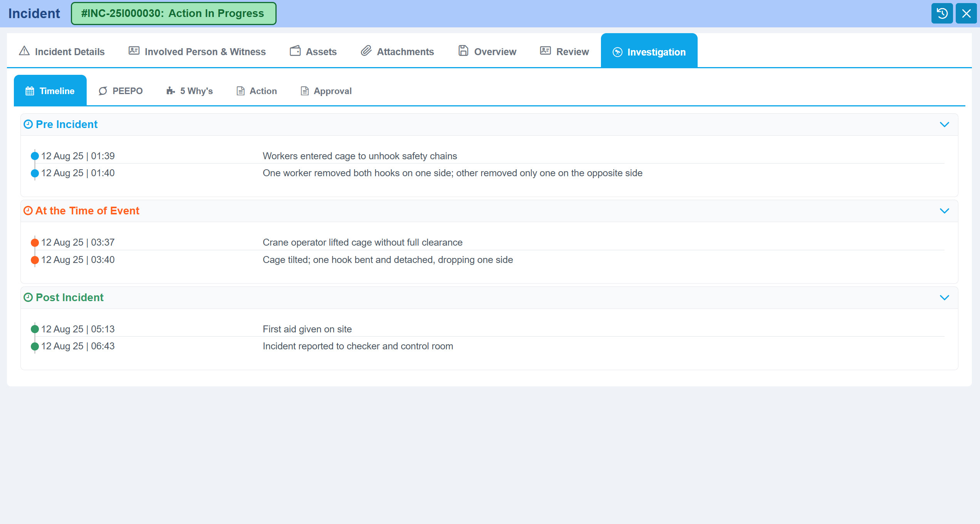The width and height of the screenshot is (980, 524).
Task: Click the INC-25I000030 Action In Progress badge
Action: point(173,13)
